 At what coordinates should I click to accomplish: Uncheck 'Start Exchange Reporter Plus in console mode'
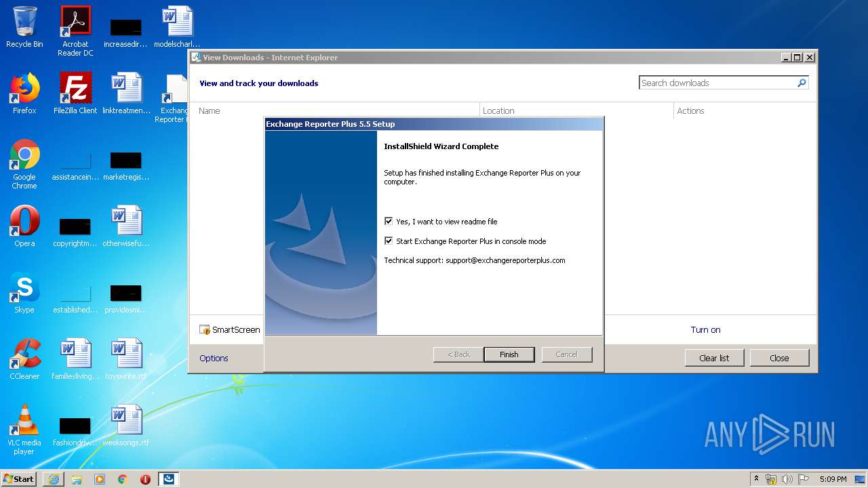(389, 241)
